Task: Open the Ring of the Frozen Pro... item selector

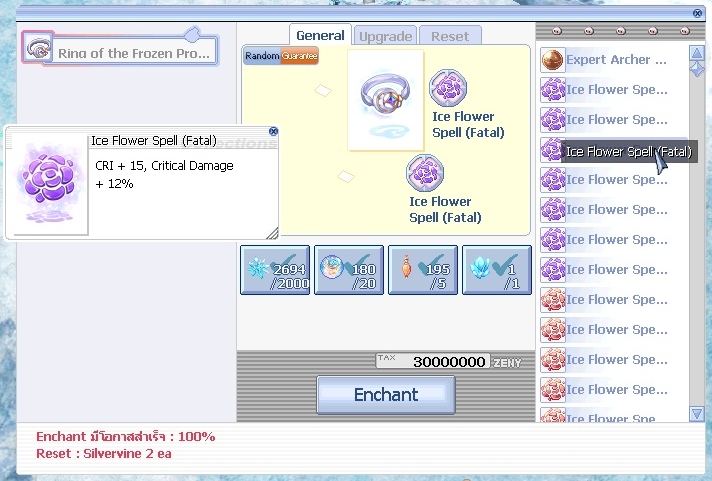Action: point(133,53)
